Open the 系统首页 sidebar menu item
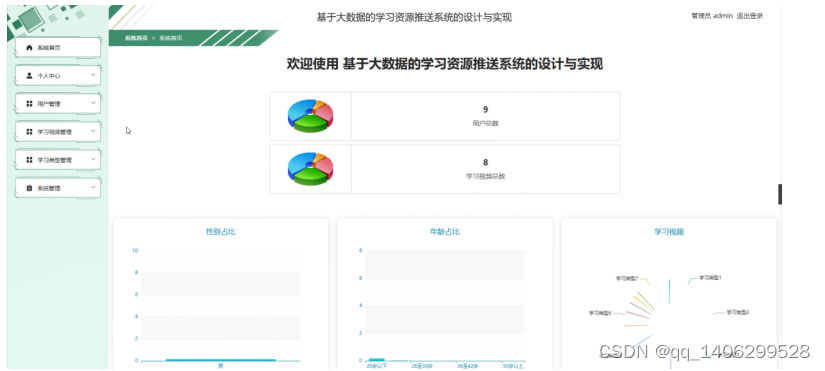The image size is (825, 371). pos(58,47)
